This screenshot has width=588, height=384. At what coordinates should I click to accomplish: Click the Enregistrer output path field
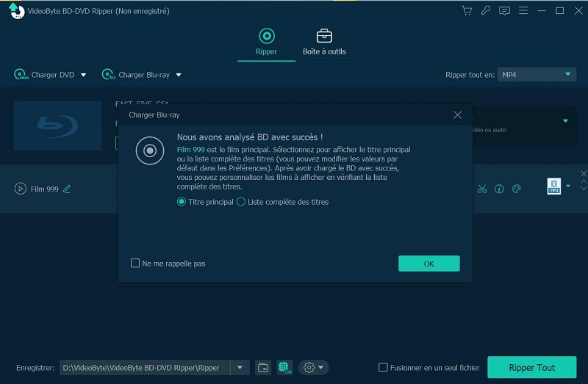coord(145,368)
